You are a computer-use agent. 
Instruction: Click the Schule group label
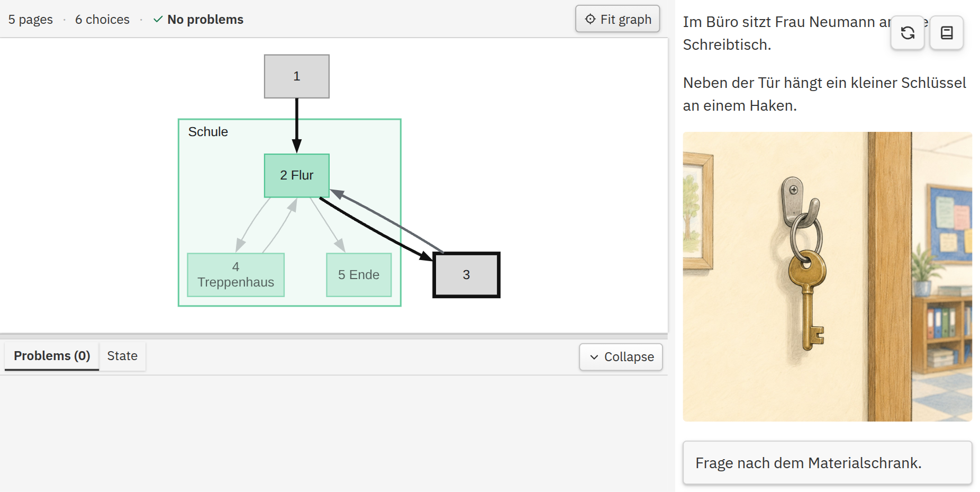(208, 132)
